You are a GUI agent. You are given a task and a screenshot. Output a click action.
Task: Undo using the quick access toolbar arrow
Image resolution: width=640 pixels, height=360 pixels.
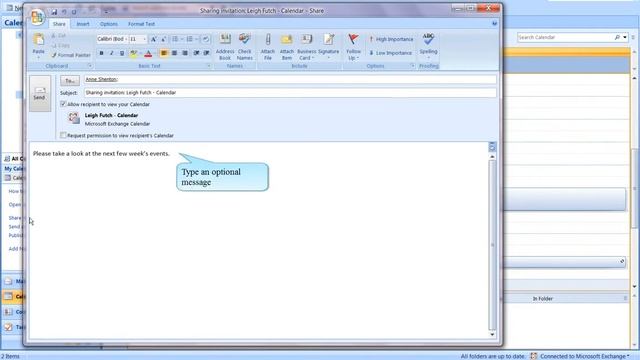[64, 12]
